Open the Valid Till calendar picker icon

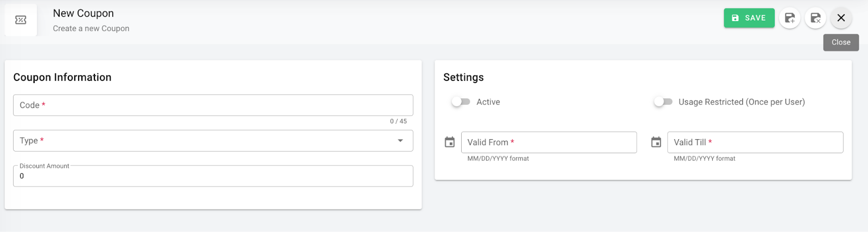click(656, 142)
